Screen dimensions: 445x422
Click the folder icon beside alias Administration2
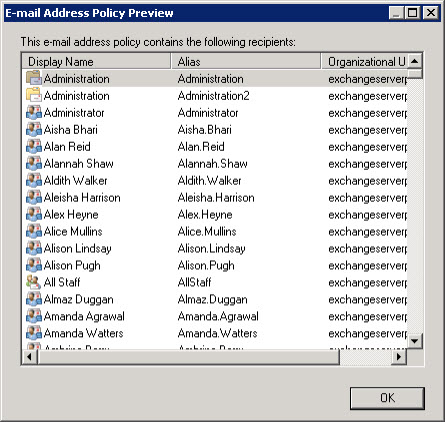click(34, 95)
